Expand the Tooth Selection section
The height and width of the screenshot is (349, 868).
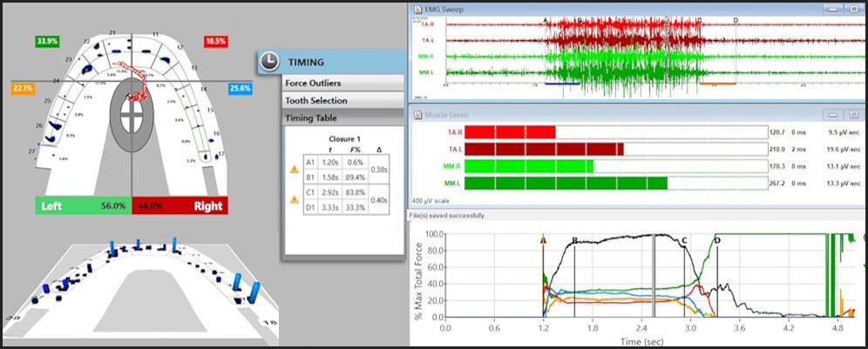click(343, 101)
